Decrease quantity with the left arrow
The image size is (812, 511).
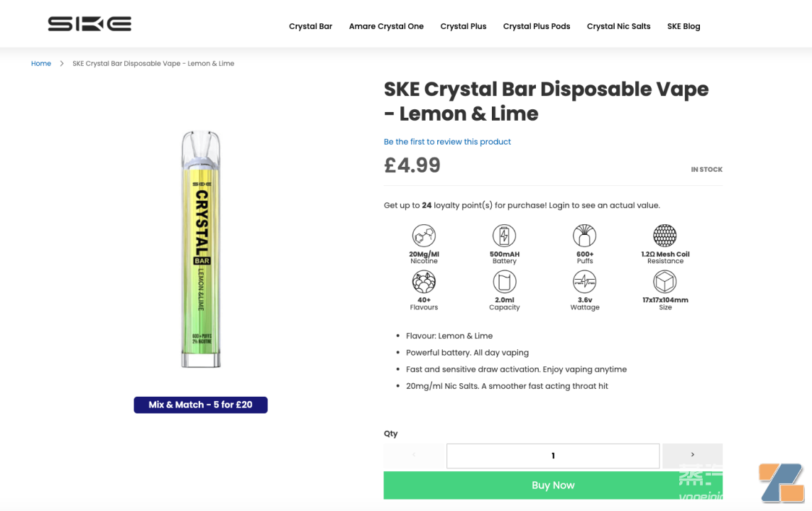(x=414, y=454)
